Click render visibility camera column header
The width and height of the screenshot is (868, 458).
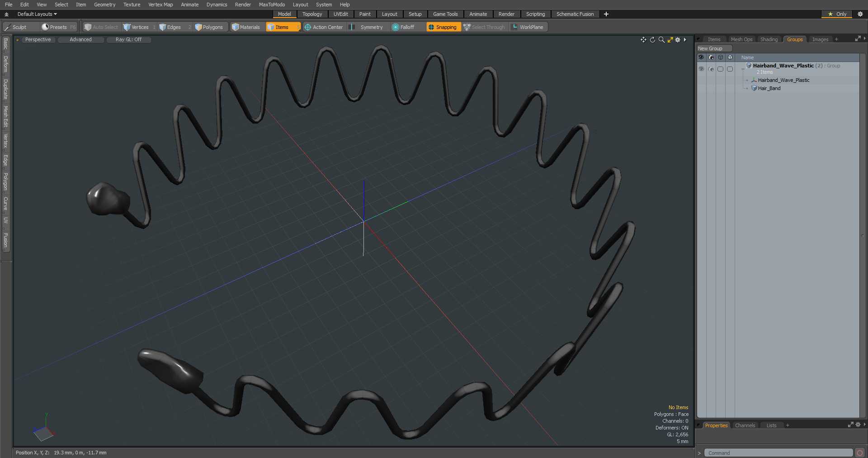pos(711,57)
